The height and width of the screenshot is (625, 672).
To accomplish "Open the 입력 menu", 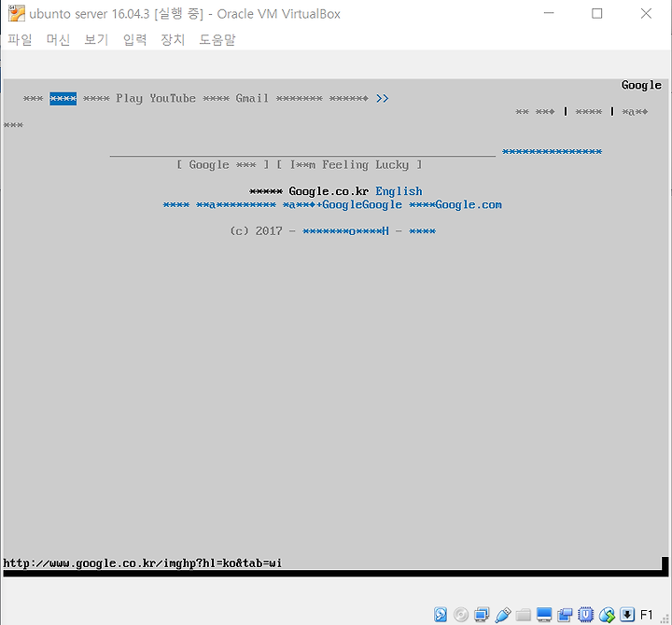I will coord(134,40).
